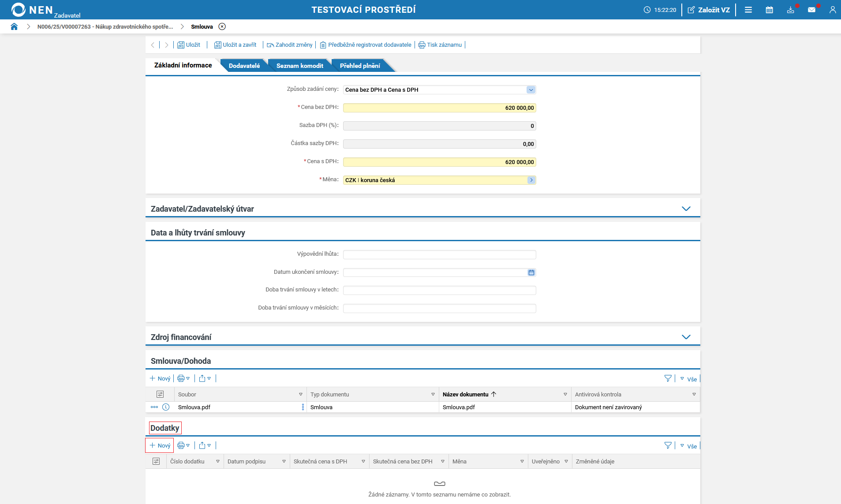This screenshot has width=841, height=504.
Task: Open the Seznam komodit tab
Action: pos(299,66)
